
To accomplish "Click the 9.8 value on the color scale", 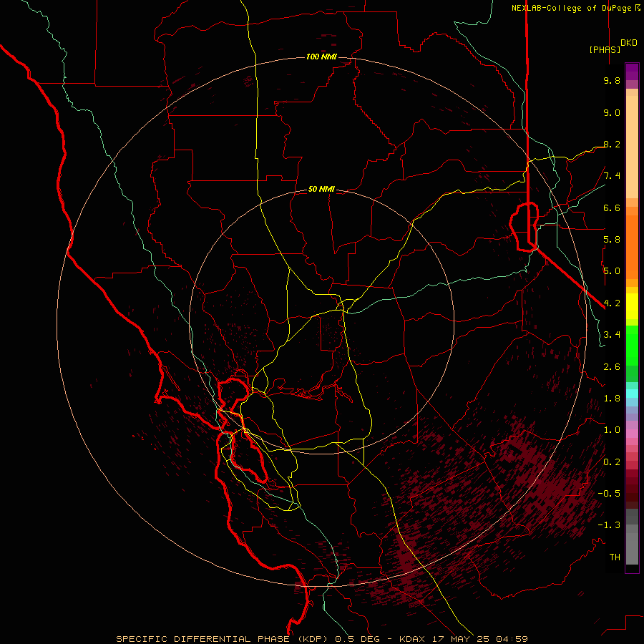I will pyautogui.click(x=612, y=80).
